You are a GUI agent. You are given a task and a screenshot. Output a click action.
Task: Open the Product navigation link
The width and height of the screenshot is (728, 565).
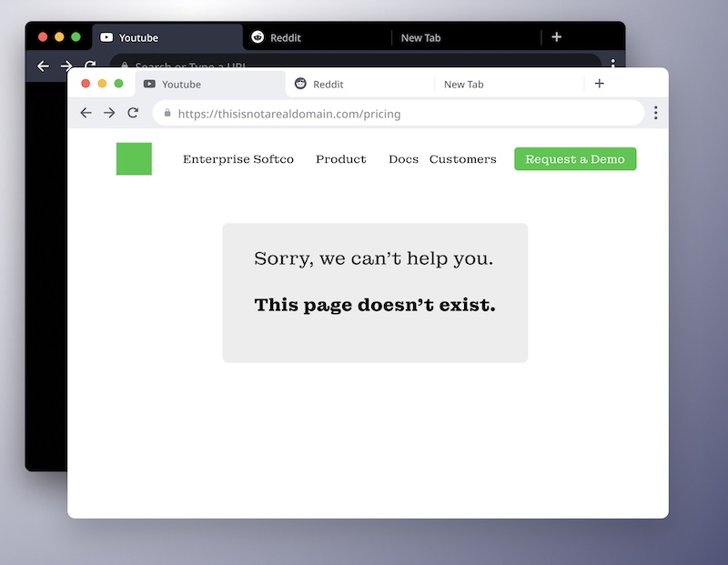340,159
